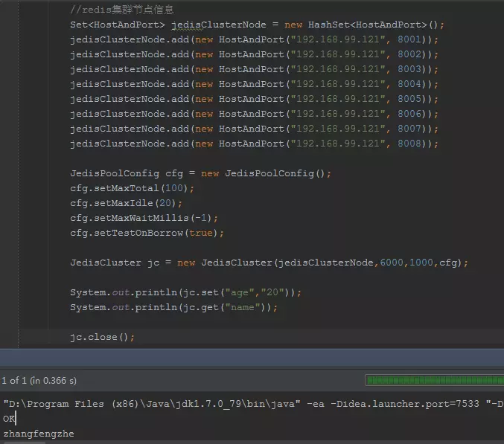Click the port number 8001
The width and height of the screenshot is (504, 444).
(x=409, y=39)
